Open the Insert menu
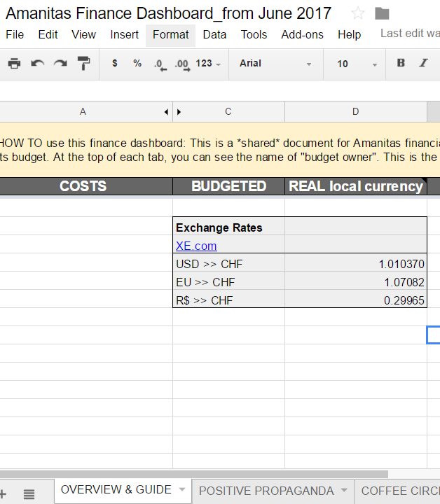The height and width of the screenshot is (504, 440). click(x=124, y=35)
